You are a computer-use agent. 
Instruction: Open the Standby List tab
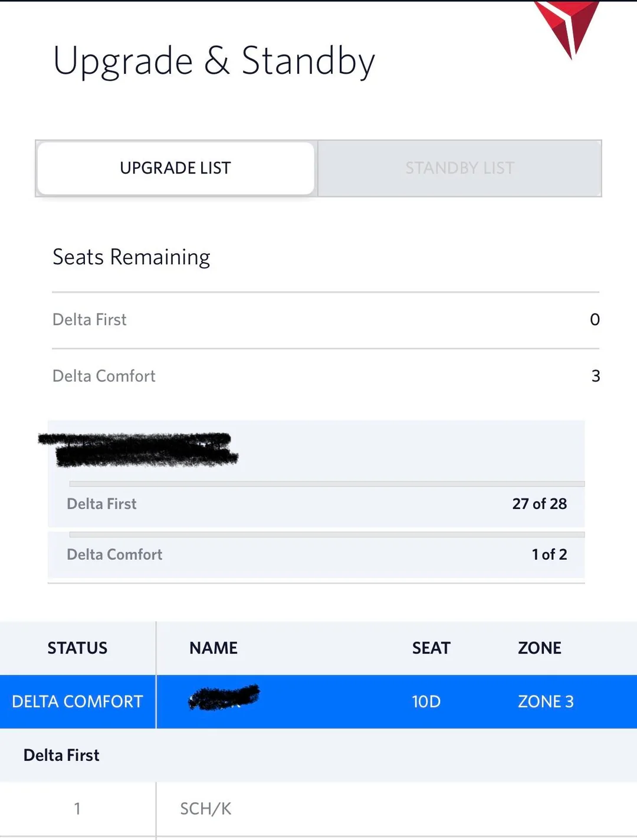459,168
